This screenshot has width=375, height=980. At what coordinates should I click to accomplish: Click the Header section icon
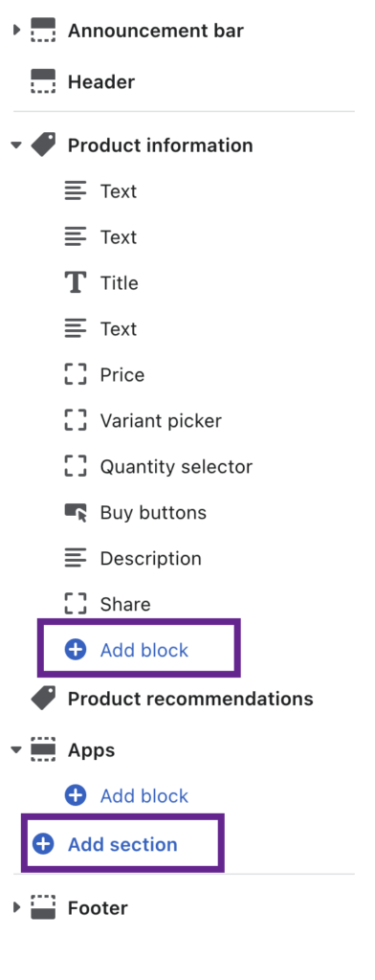tap(43, 82)
